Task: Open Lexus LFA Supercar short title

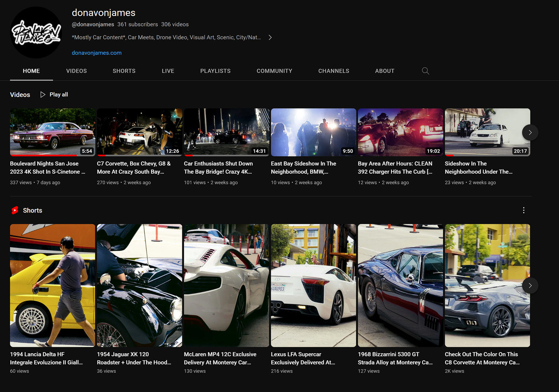Action: [303, 358]
